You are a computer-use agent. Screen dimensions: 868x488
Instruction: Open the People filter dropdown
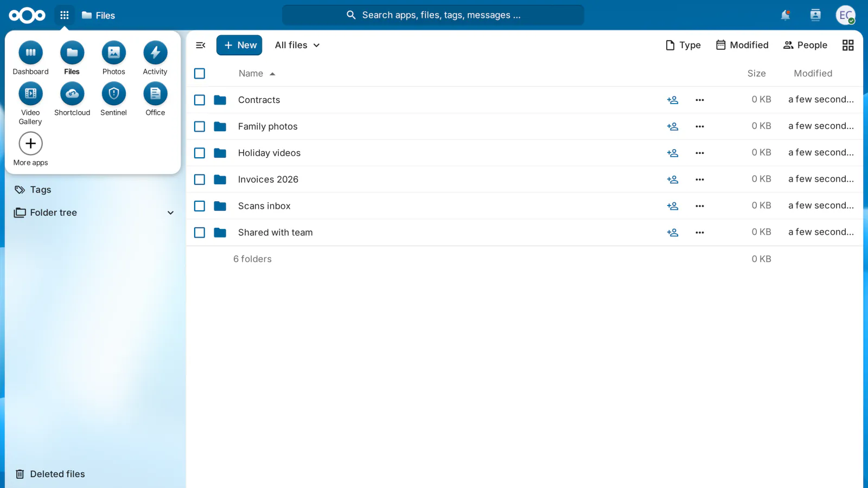(805, 45)
